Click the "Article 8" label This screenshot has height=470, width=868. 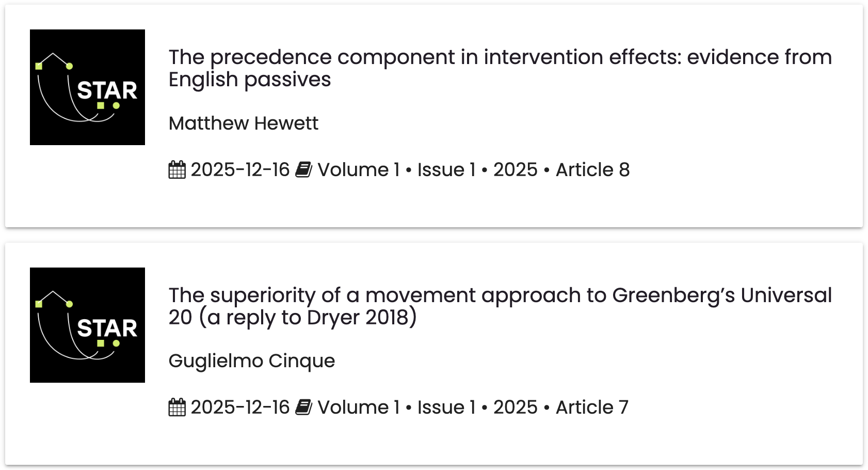click(592, 170)
